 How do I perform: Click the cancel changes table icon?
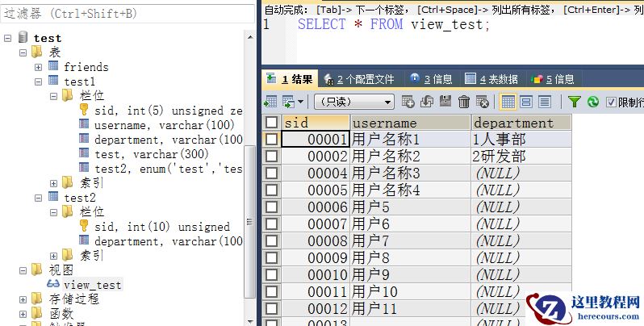tap(482, 102)
